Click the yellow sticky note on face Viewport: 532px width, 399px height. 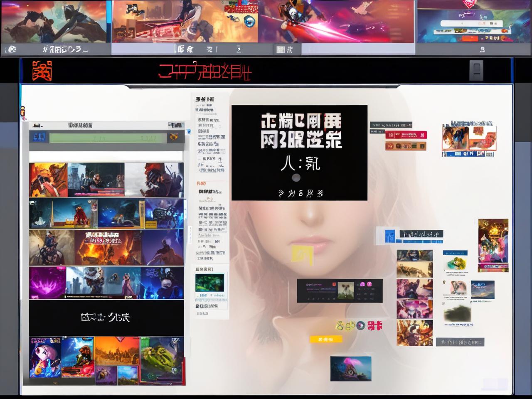[302, 255]
